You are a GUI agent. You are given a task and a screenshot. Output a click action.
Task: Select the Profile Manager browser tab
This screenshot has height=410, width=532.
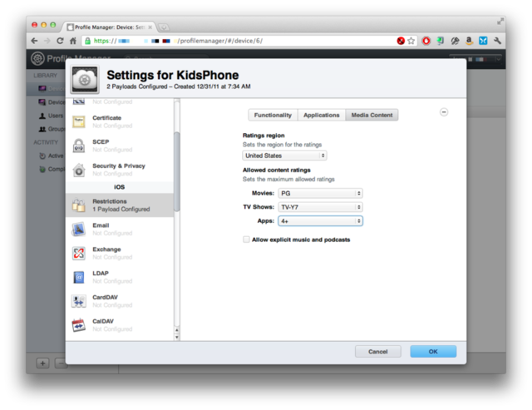(108, 27)
